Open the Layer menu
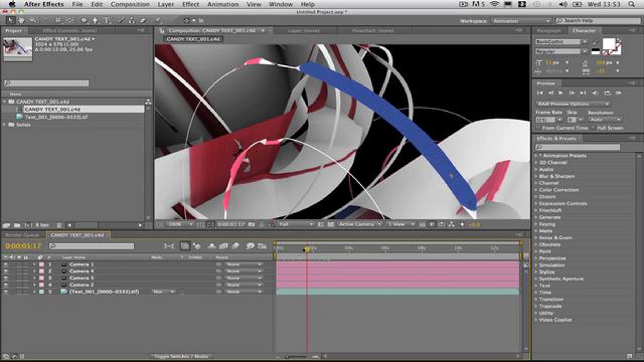 click(x=166, y=4)
